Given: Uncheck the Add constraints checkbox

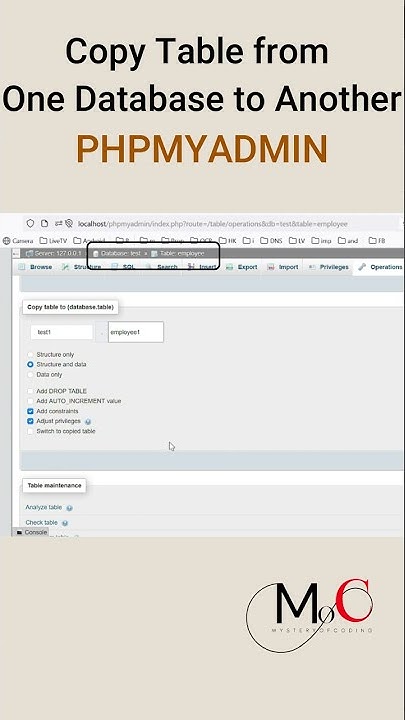Looking at the screenshot, I should [30, 411].
